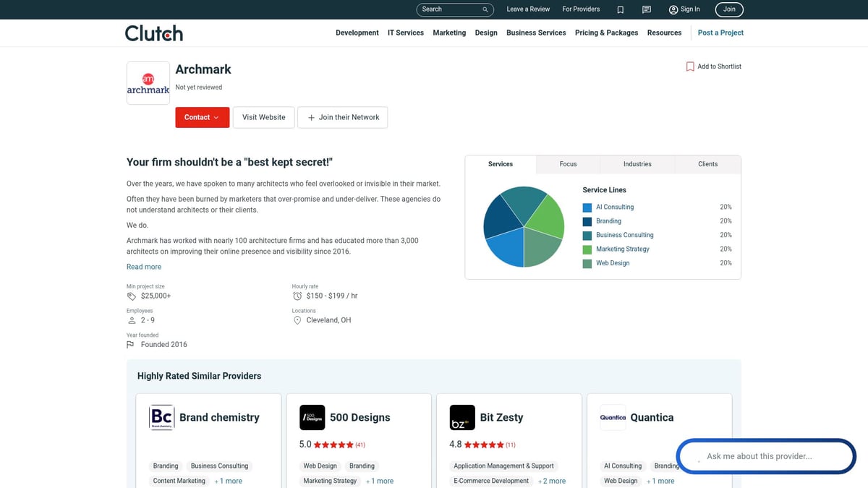The image size is (868, 488).
Task: Expand +1 more tags on Brand chemistry
Action: (x=229, y=481)
